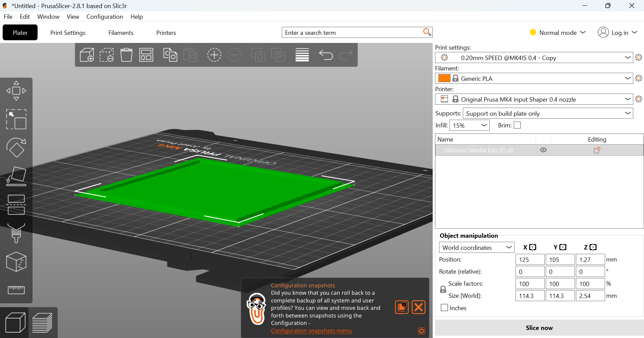Open filament settings gear icon
The width and height of the screenshot is (644, 338).
tap(639, 78)
